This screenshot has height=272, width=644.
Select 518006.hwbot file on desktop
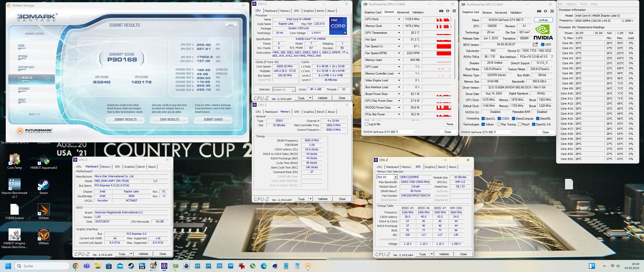coord(14,212)
